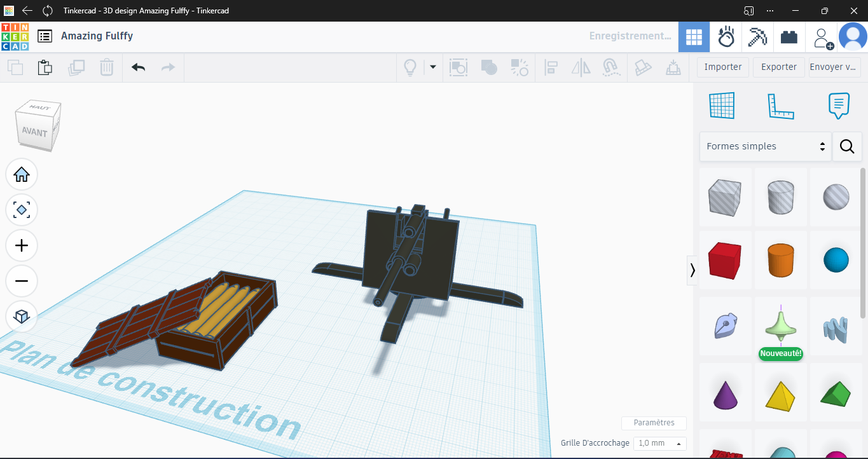Viewport: 868px width, 459px height.
Task: Click the Fit all in view button
Action: tap(22, 210)
